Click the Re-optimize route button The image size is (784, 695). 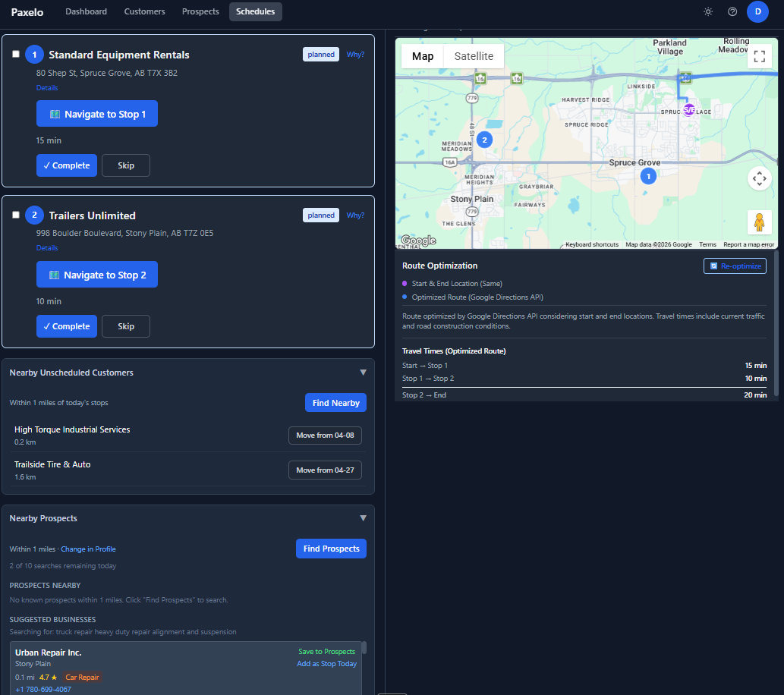coord(735,266)
